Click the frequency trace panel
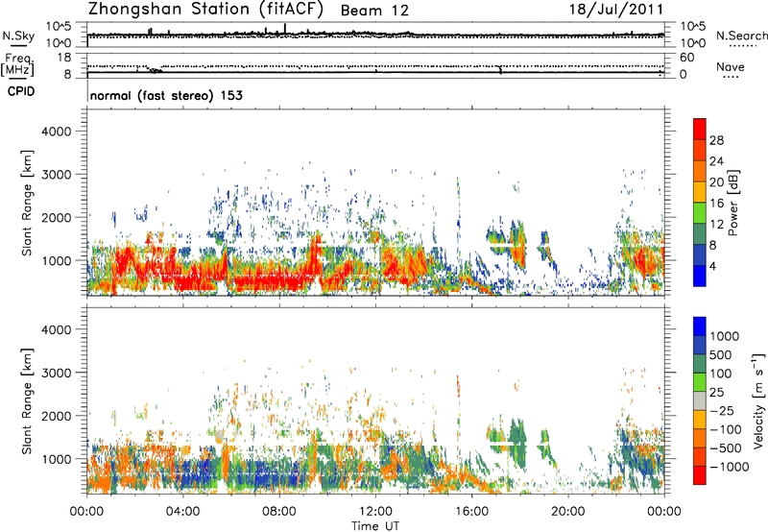Viewport: 768px width, 532px height. (375, 65)
